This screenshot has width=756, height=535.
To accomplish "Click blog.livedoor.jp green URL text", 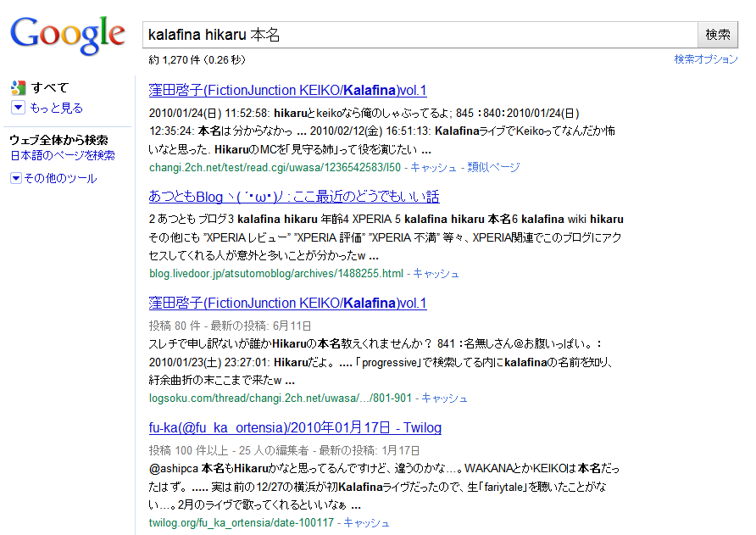I will (x=276, y=274).
